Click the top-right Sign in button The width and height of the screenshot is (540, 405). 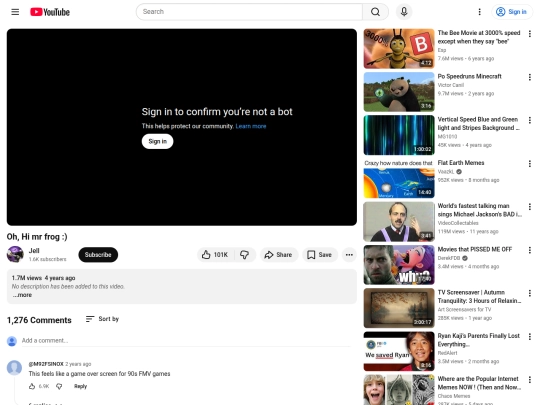tap(511, 12)
